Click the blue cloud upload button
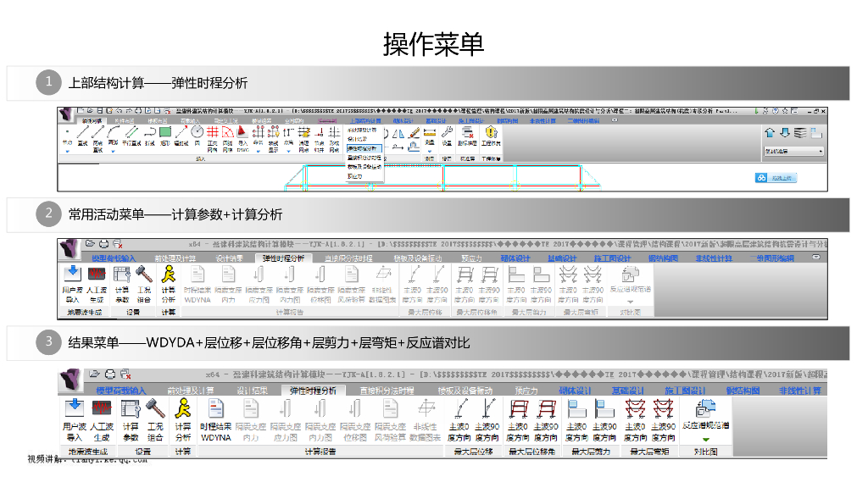 pos(776,178)
